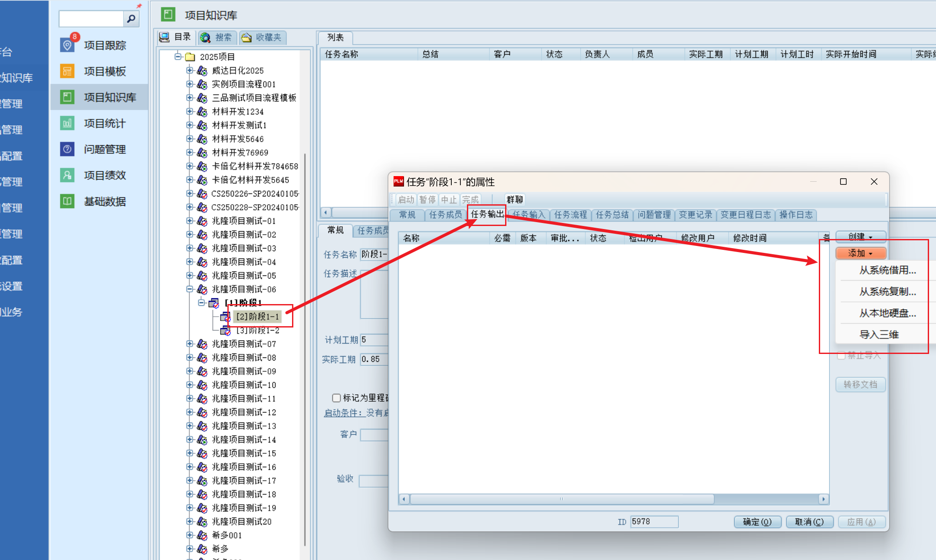Open 项目绩效 person icon
Image resolution: width=936 pixels, height=560 pixels.
coord(67,175)
